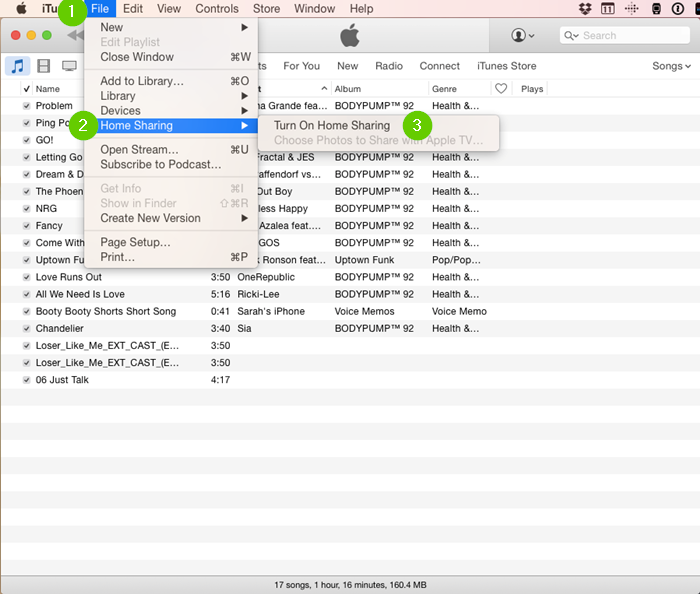Select the Ricki-Lee artist cell
Screen dimensions: 700x594
click(x=258, y=294)
